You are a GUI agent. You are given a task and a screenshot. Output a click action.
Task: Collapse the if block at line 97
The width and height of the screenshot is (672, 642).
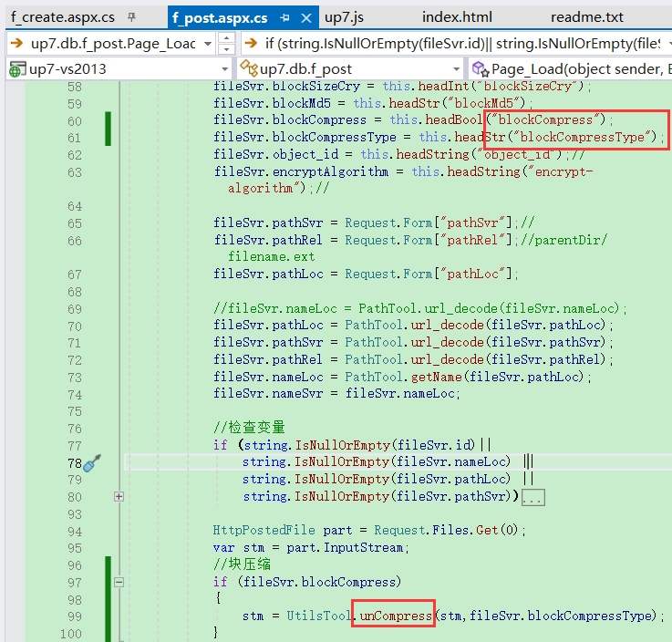click(119, 582)
